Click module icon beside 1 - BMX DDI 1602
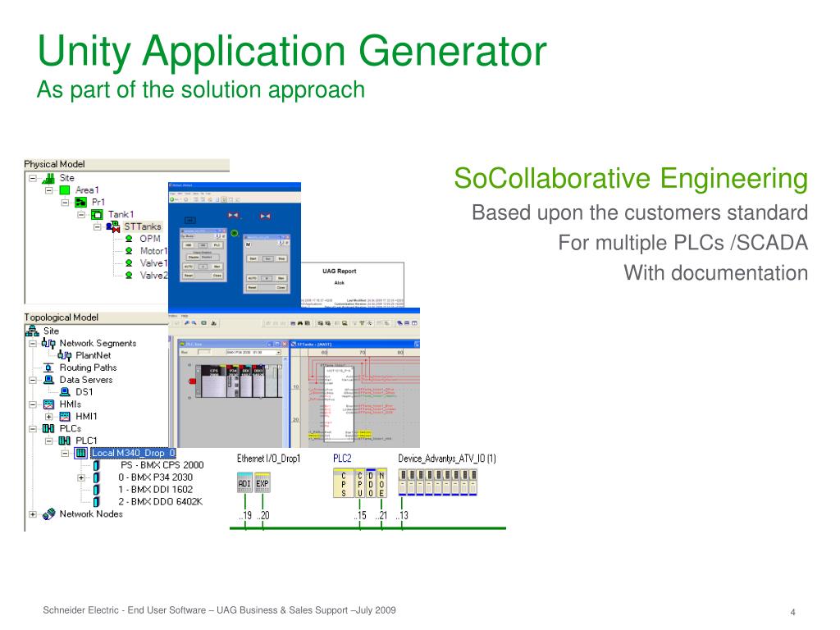 pos(97,490)
